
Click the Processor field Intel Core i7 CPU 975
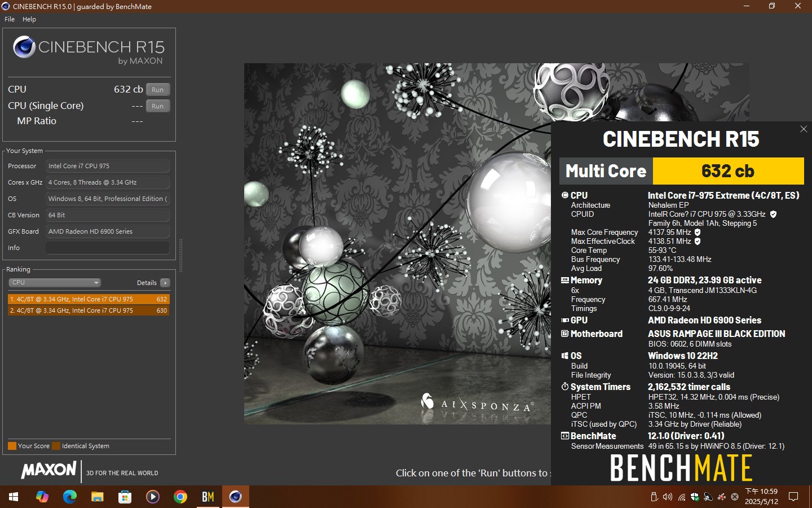[108, 166]
